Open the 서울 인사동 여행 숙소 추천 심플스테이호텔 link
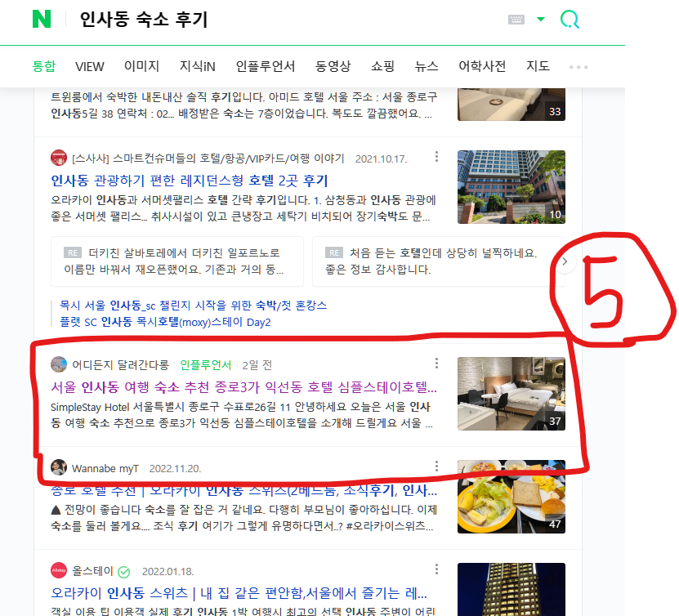Screen dimensions: 679x616 (243, 387)
